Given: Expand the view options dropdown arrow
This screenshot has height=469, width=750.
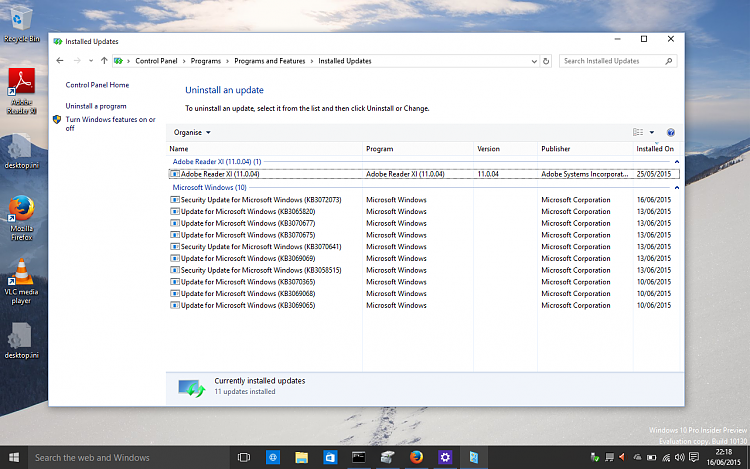Looking at the screenshot, I should coord(652,132).
